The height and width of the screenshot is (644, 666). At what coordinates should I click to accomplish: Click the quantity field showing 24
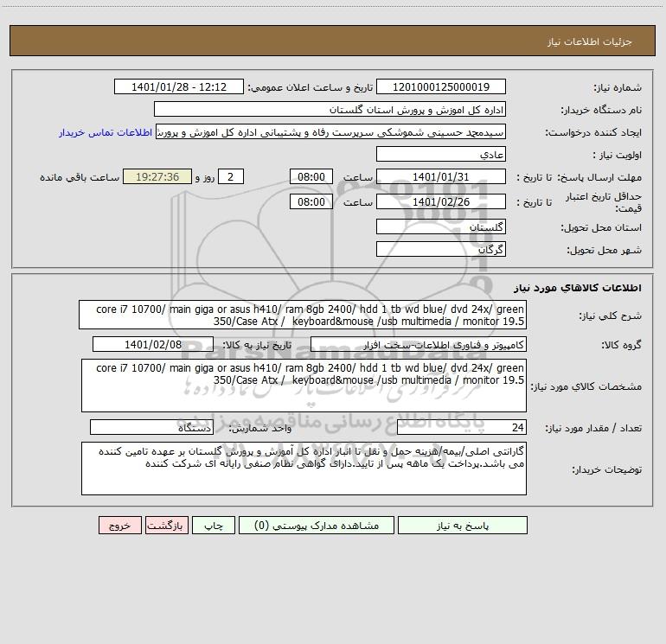point(462,427)
